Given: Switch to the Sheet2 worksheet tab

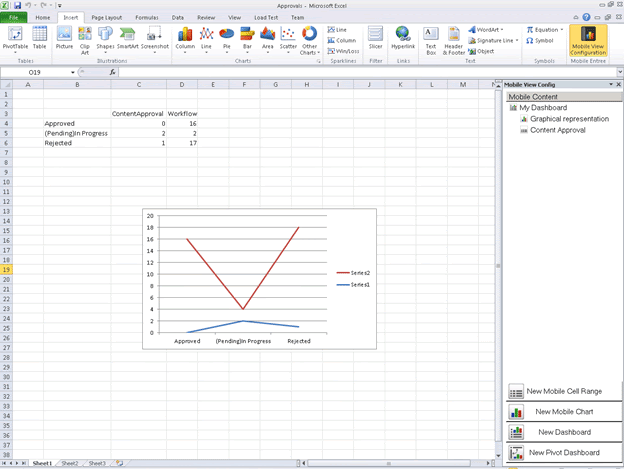Looking at the screenshot, I should point(70,463).
